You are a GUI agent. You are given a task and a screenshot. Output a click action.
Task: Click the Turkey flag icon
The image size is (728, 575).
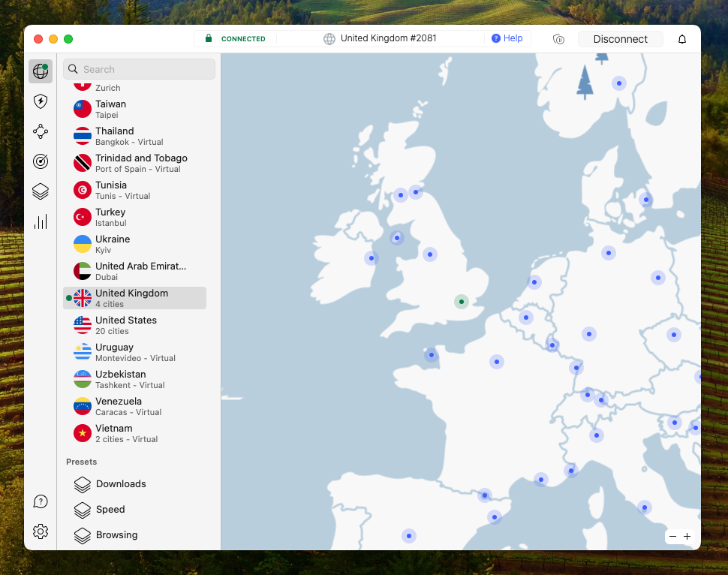pos(82,217)
